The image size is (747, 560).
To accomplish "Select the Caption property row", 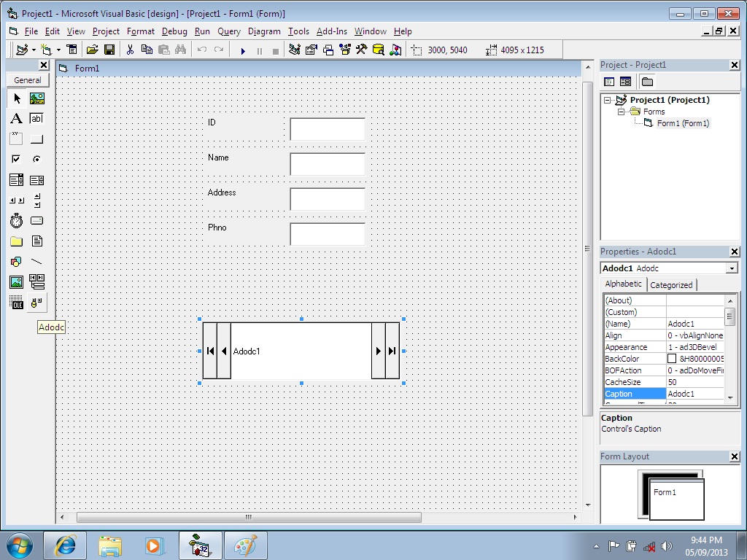I will pyautogui.click(x=664, y=394).
